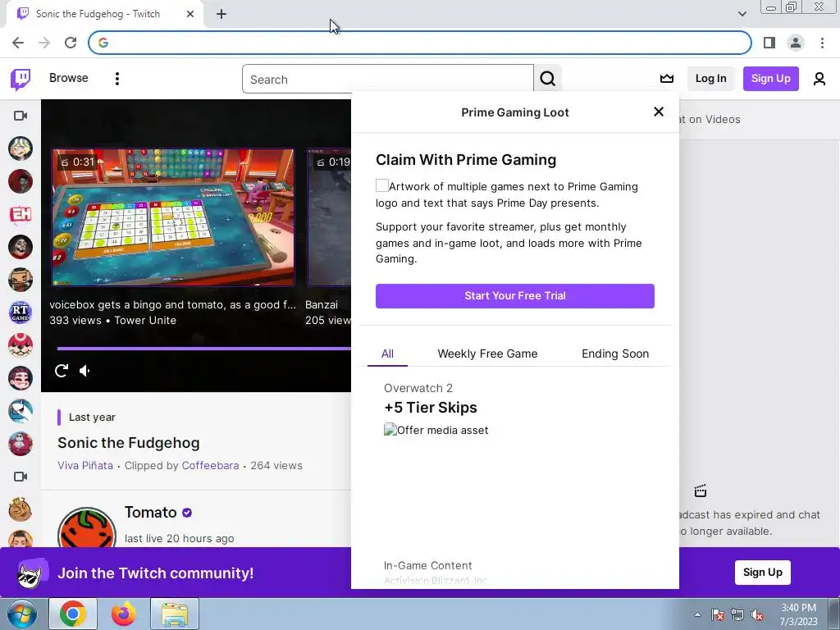Click the +5 Tier Skips offer title
This screenshot has width=840, height=630.
[431, 408]
